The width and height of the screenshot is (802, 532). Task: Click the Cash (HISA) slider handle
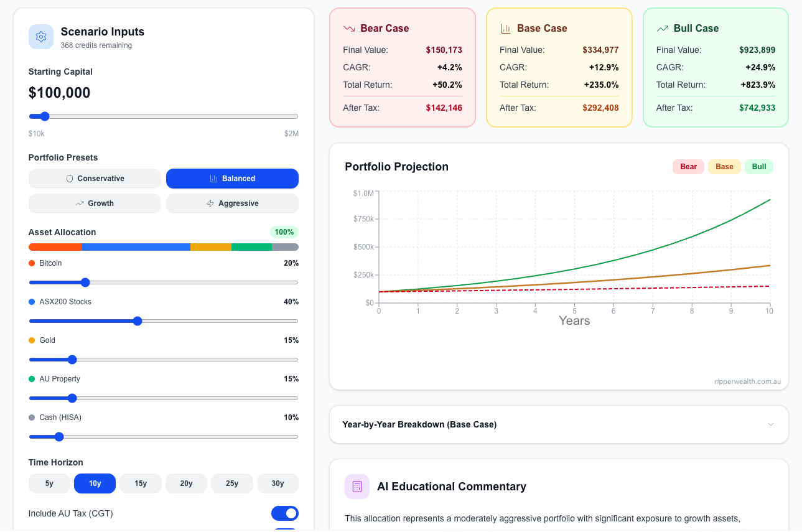(x=59, y=437)
